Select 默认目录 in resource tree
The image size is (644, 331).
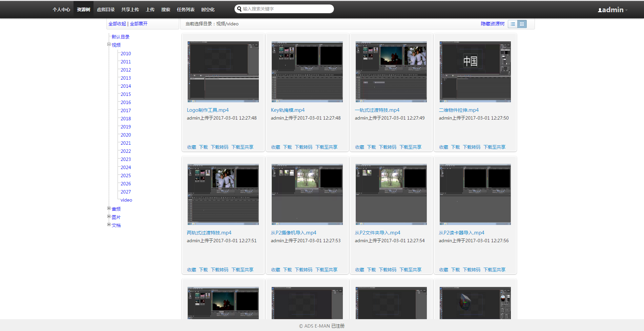point(121,37)
